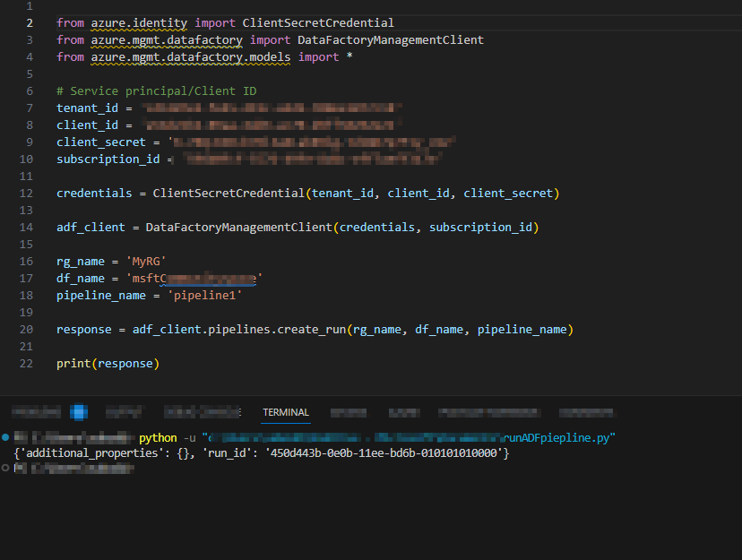Viewport: 742px width, 560px height.
Task: Click the python keyword in the terminal command
Action: pos(158,437)
